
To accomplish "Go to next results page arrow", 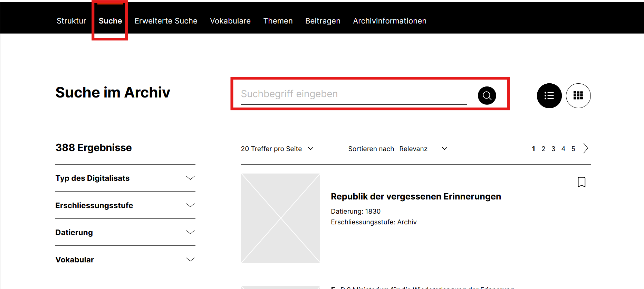I will point(586,148).
